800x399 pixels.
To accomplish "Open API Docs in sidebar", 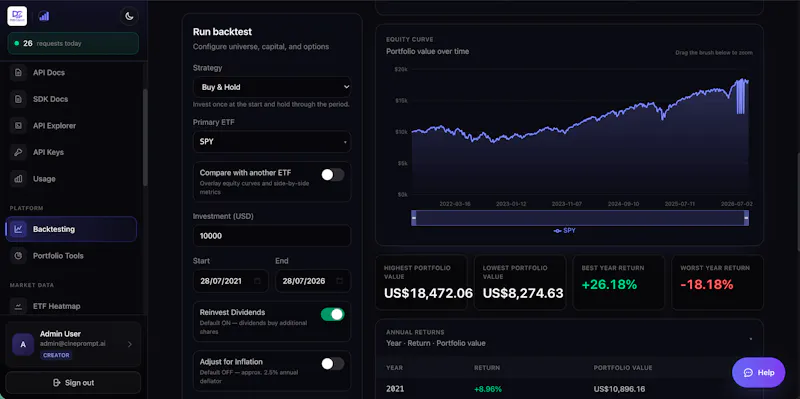I will pos(71,72).
